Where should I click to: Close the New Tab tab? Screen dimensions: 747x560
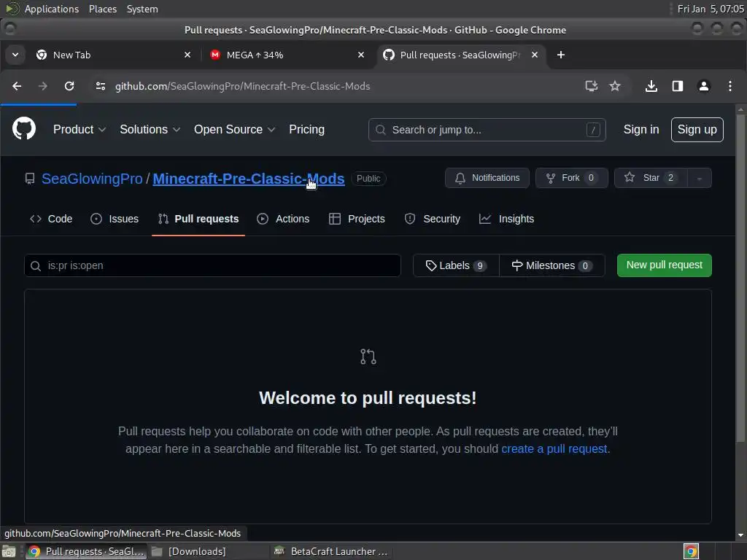coord(187,55)
